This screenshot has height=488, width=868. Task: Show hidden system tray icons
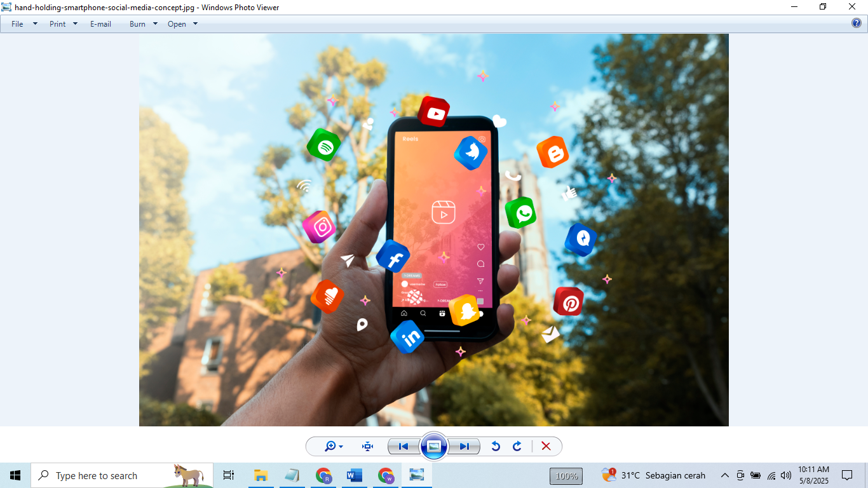pyautogui.click(x=724, y=475)
